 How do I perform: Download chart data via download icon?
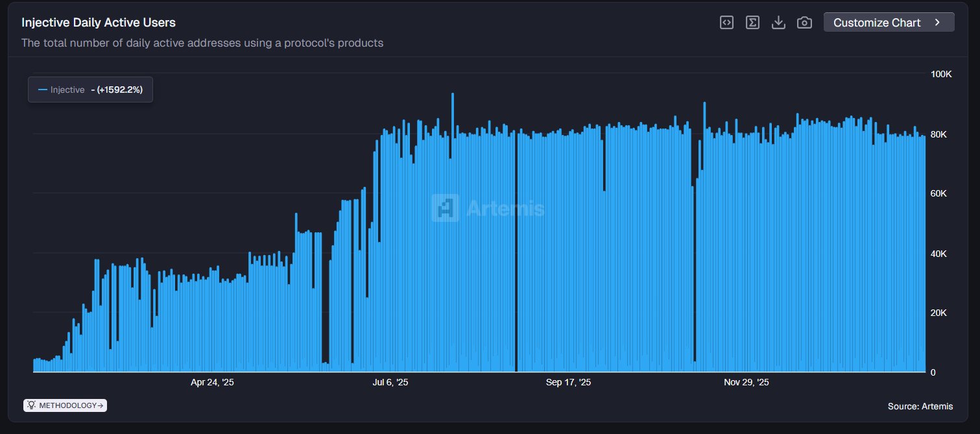(778, 23)
